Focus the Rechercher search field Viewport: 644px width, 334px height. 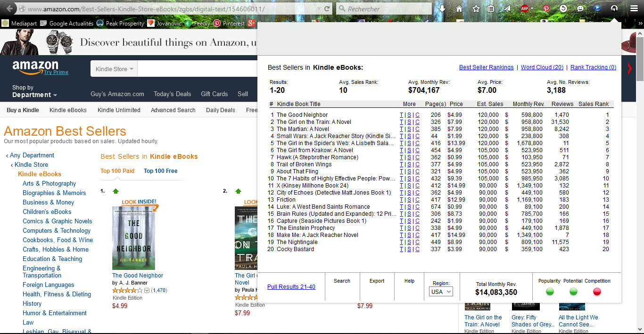(x=384, y=9)
